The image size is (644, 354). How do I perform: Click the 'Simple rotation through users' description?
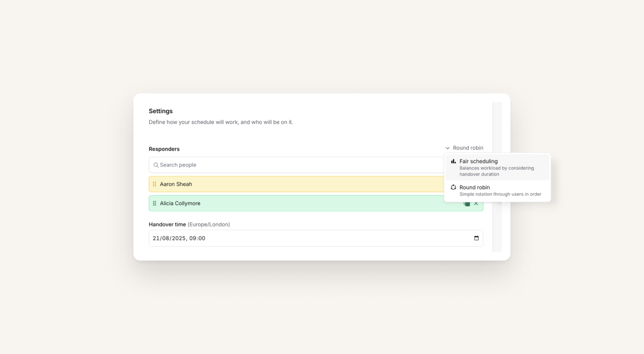(x=500, y=194)
